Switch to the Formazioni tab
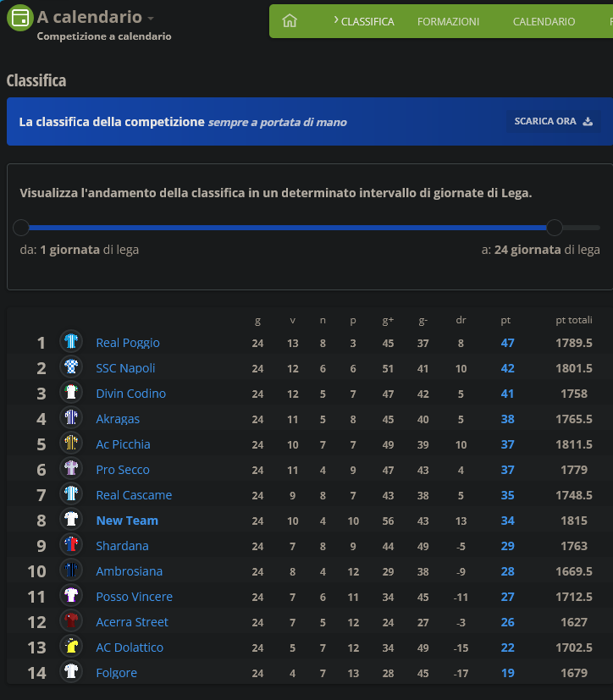Viewport: 613px width, 700px height. [x=448, y=21]
